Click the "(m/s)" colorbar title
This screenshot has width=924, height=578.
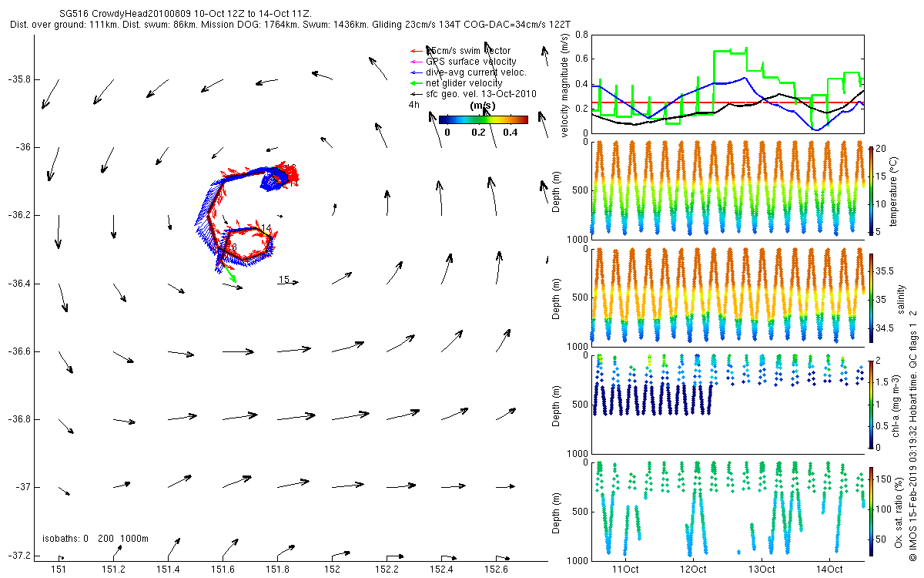[x=482, y=106]
